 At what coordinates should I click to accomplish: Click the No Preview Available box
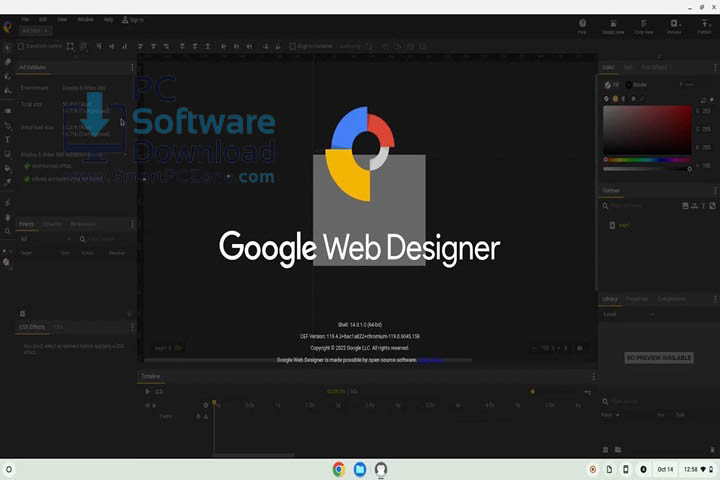[659, 358]
